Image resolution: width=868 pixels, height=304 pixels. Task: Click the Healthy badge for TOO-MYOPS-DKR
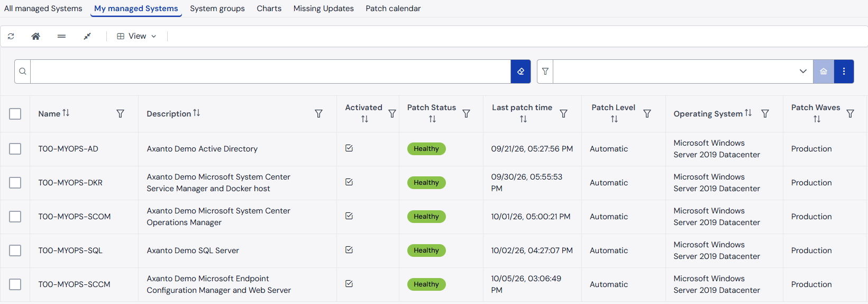click(x=426, y=183)
